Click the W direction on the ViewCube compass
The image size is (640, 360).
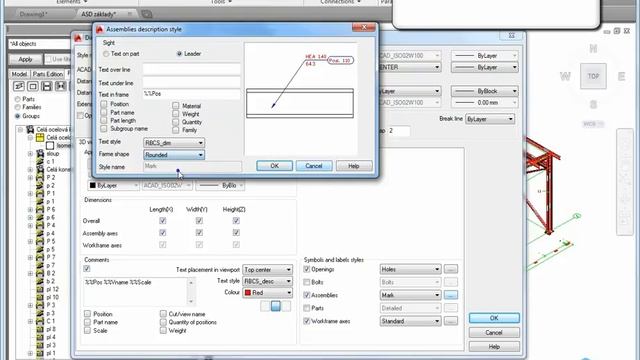[565, 76]
